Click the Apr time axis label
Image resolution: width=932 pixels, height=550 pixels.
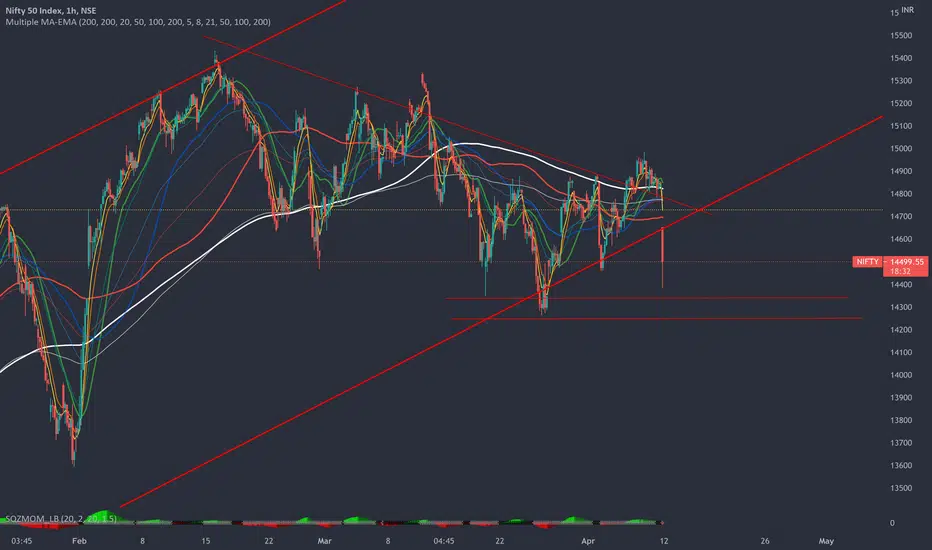[x=588, y=541]
